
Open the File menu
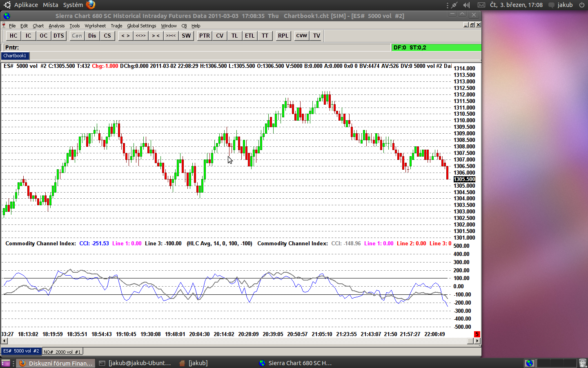pyautogui.click(x=12, y=26)
